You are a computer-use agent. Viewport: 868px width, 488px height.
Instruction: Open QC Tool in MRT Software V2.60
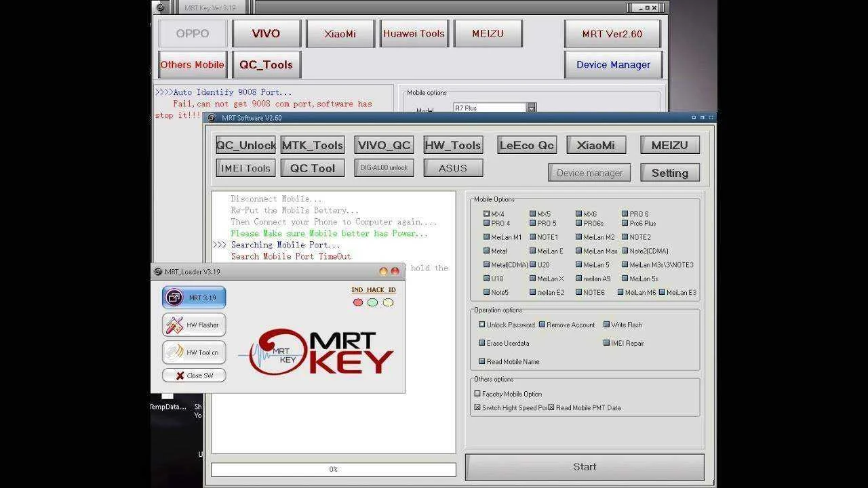313,168
